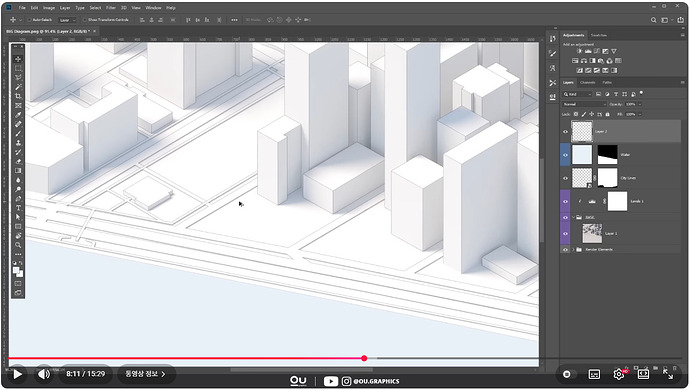The height and width of the screenshot is (390, 690).
Task: Hide the Levels 1 adjustment layer
Action: tap(565, 202)
